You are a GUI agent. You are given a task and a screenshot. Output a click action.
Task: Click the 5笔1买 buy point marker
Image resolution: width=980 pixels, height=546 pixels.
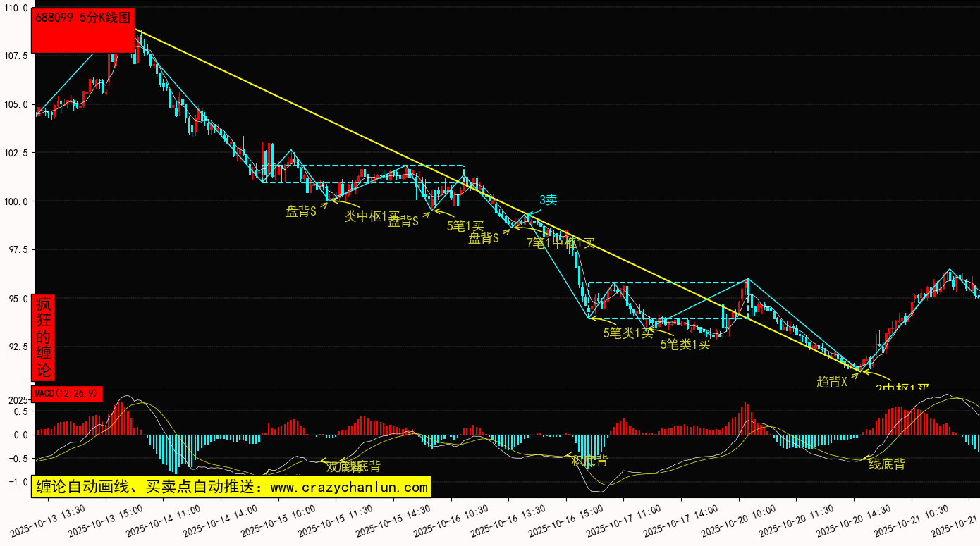pos(465,226)
